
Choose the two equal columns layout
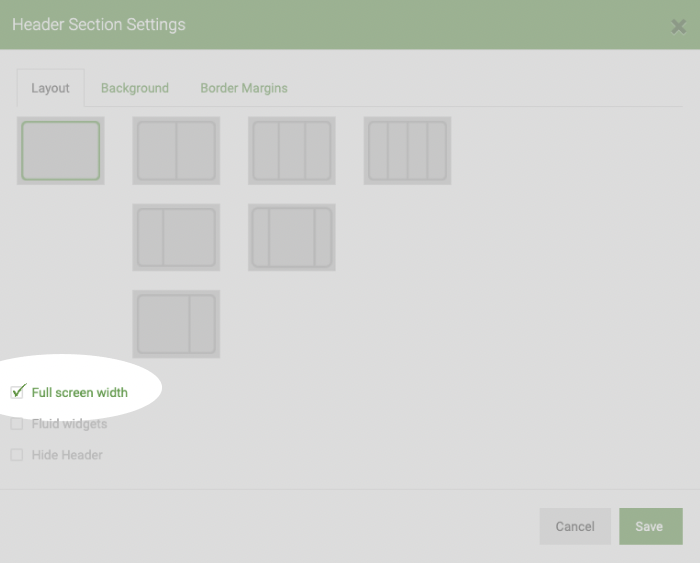[176, 150]
